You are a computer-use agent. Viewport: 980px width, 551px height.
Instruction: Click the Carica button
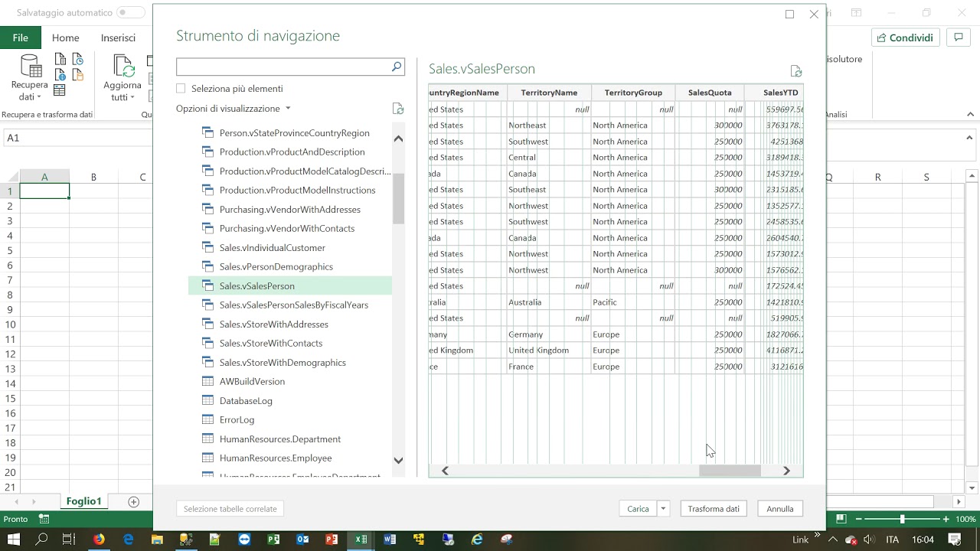coord(638,509)
